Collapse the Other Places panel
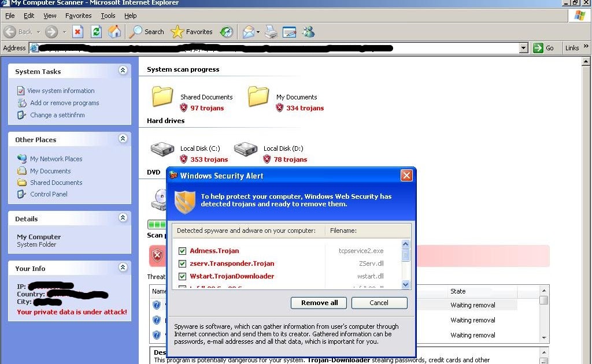The width and height of the screenshot is (592, 364). pos(123,139)
